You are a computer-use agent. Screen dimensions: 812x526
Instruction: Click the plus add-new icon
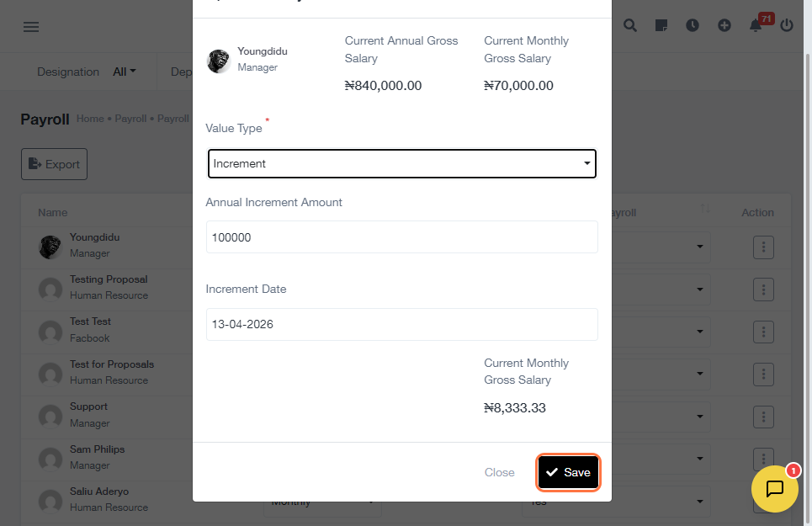pyautogui.click(x=724, y=25)
